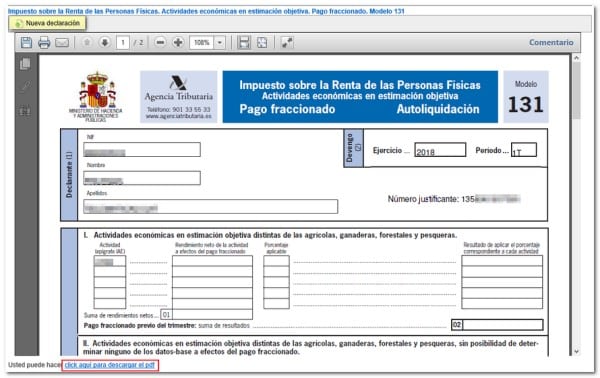
Task: Print the document using the printer icon
Action: pos(44,42)
